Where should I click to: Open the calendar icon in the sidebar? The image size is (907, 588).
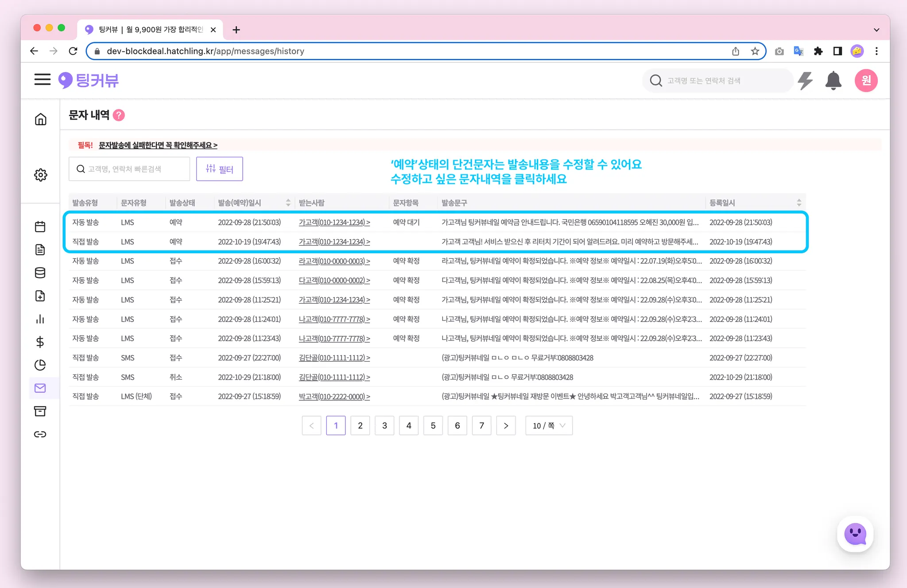pyautogui.click(x=40, y=227)
